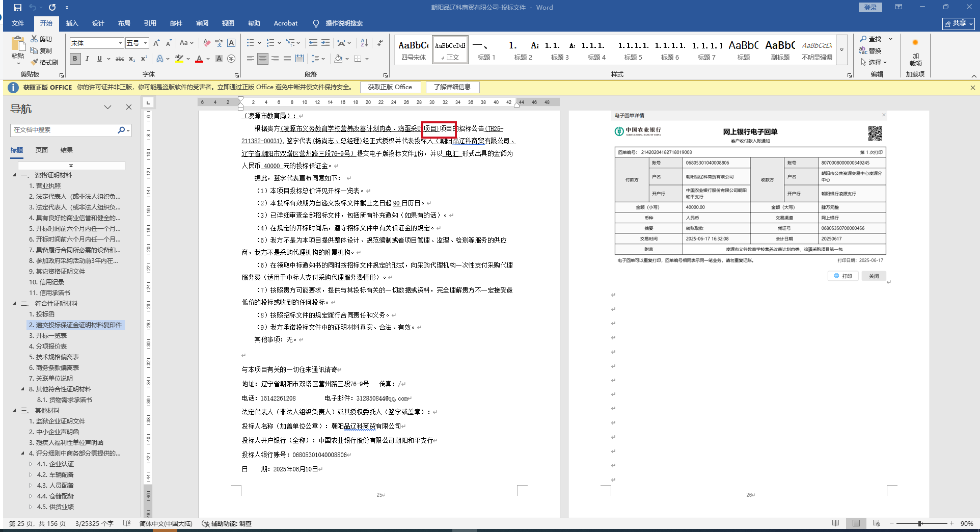
Task: Expand the 4.1. 企业认证 heading in navigation
Action: tap(31, 464)
